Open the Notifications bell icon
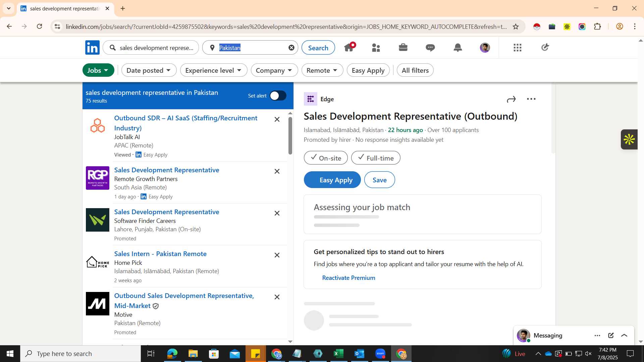The image size is (644, 362). pyautogui.click(x=458, y=48)
